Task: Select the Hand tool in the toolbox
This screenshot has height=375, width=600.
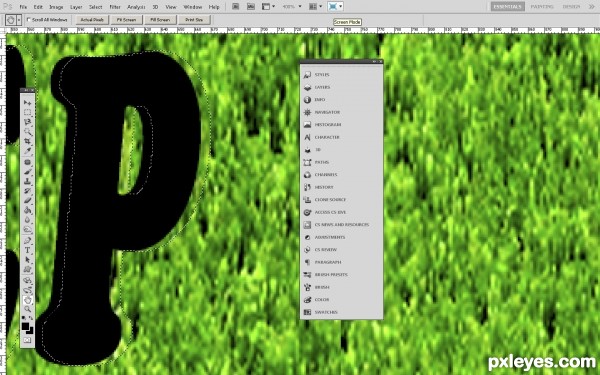Action: (x=28, y=300)
